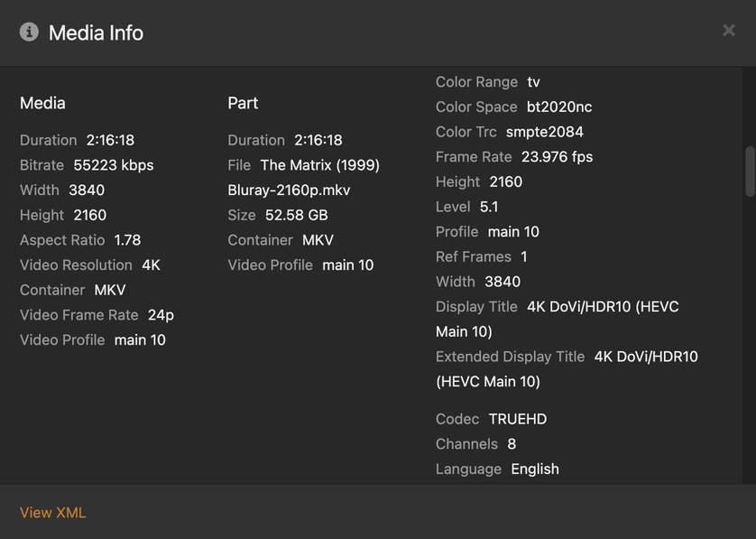
Task: Click the Codec TRUEHD value
Action: tap(518, 419)
